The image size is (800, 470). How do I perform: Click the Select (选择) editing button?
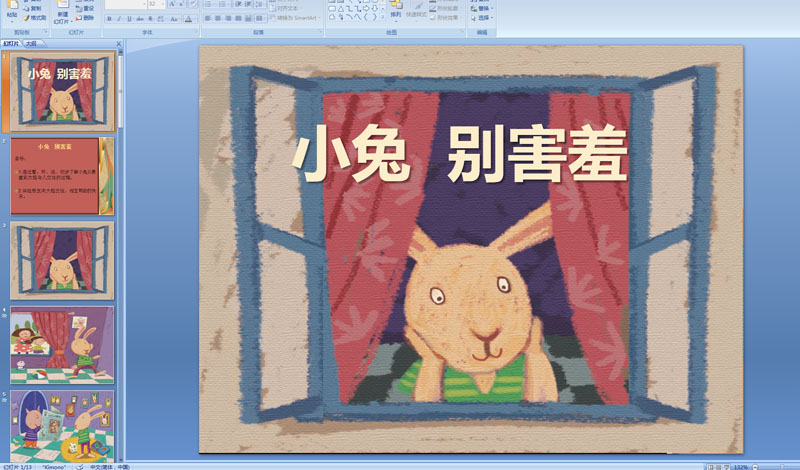click(482, 18)
